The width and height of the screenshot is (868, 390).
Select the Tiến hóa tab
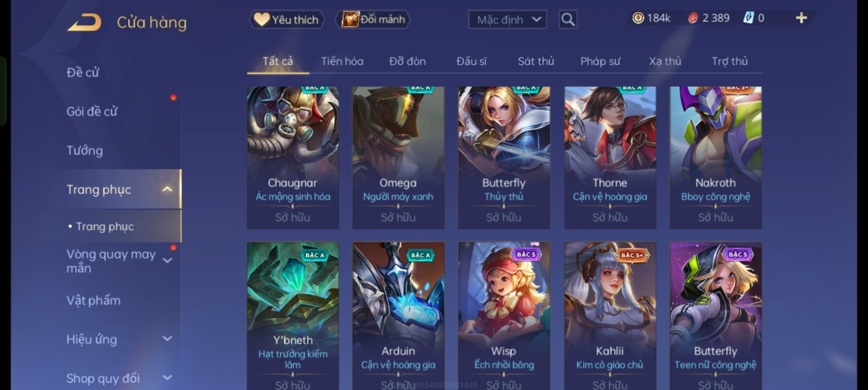[342, 61]
